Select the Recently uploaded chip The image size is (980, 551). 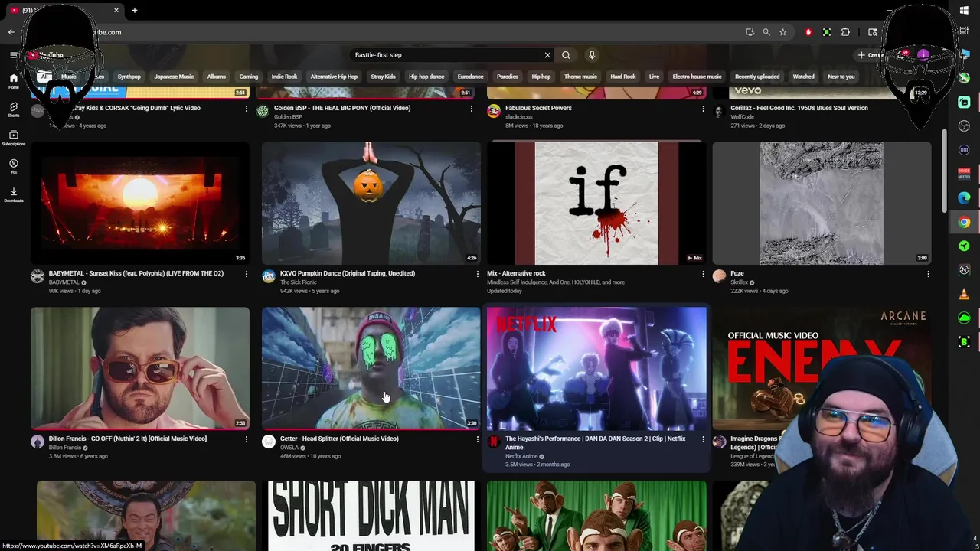[x=757, y=77]
